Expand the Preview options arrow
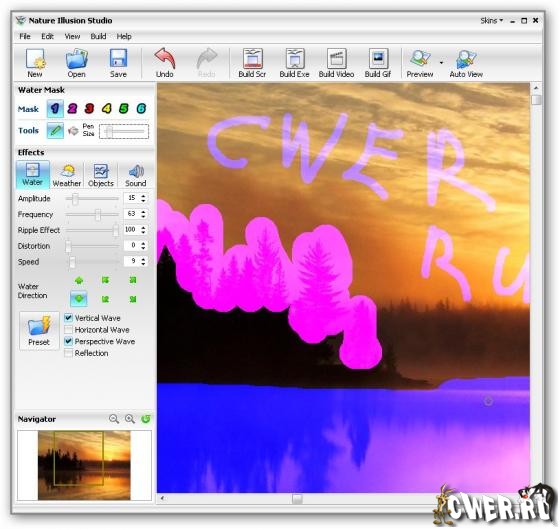The height and width of the screenshot is (529, 560). pyautogui.click(x=441, y=63)
